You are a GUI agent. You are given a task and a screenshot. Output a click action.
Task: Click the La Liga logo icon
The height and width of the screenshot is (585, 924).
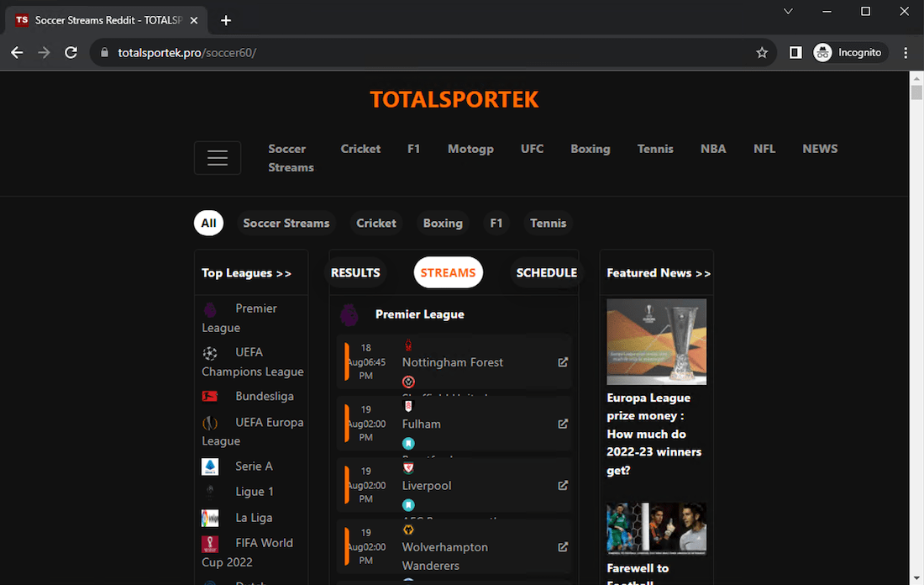tap(210, 518)
